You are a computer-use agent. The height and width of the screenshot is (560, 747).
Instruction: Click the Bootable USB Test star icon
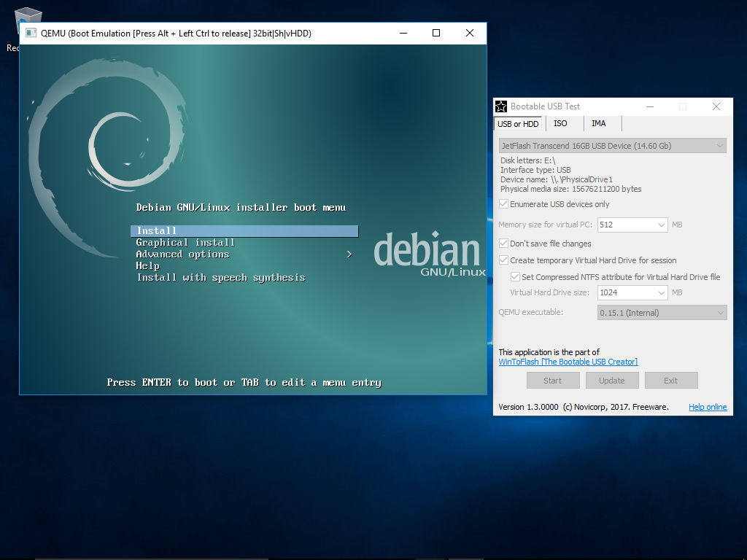coord(500,106)
